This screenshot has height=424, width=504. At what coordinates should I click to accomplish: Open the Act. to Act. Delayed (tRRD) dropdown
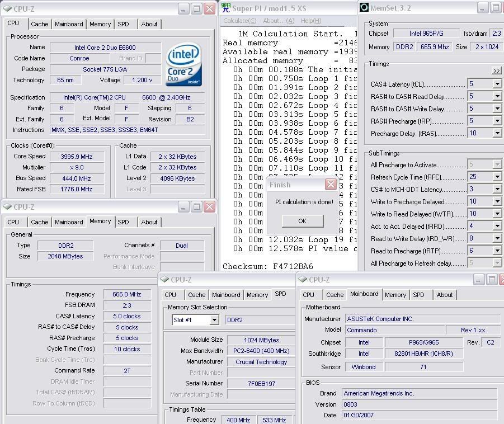pos(497,226)
